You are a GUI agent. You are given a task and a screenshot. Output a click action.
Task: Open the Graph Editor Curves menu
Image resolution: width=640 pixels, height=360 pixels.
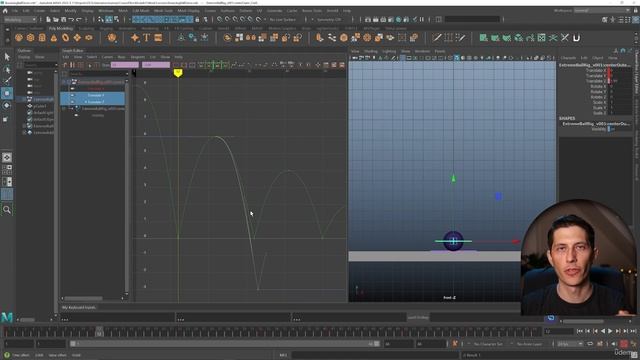[107, 57]
